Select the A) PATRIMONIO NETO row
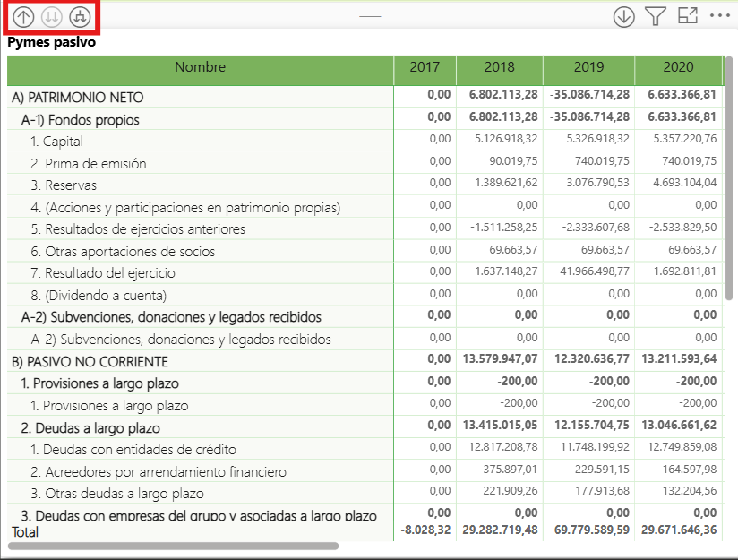This screenshot has height=560, width=738. click(77, 98)
